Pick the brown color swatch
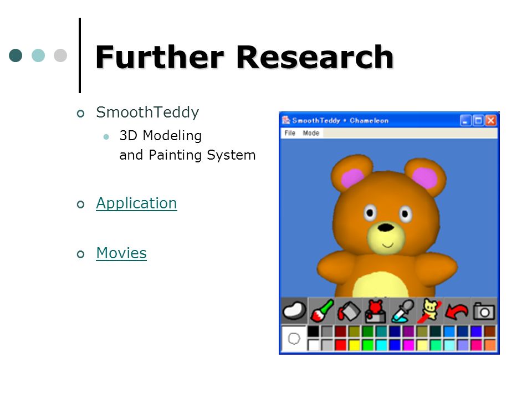This screenshot has height=399, width=532. (x=490, y=331)
